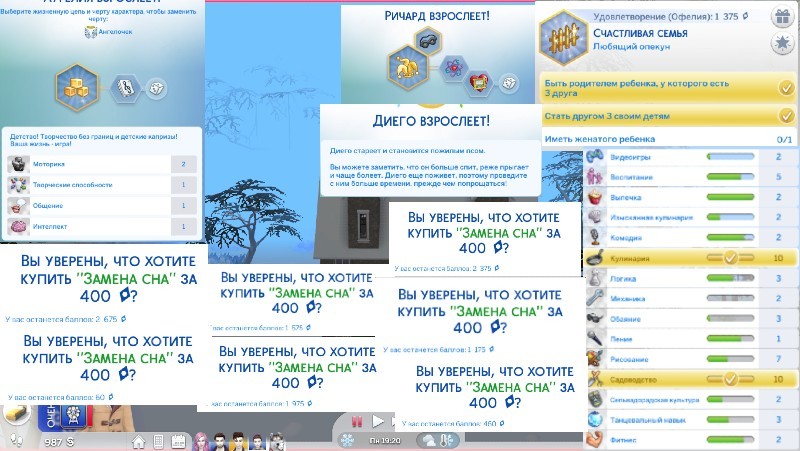Screen dimensions: 800x451
Task: Click the Комедия microphone skill icon
Action: [594, 237]
